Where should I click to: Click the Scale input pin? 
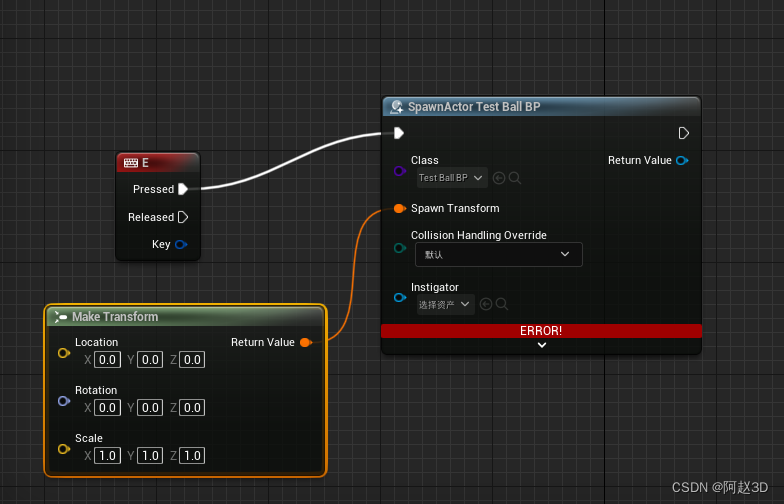pyautogui.click(x=64, y=449)
